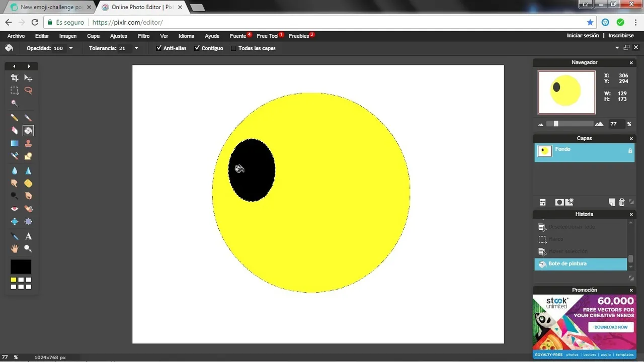
Task: Open the Idioma menu
Action: 186,36
